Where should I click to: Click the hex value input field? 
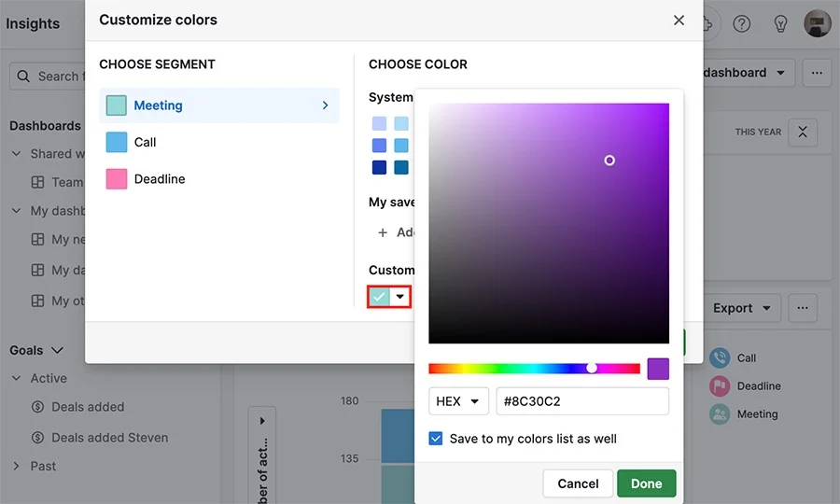point(582,401)
